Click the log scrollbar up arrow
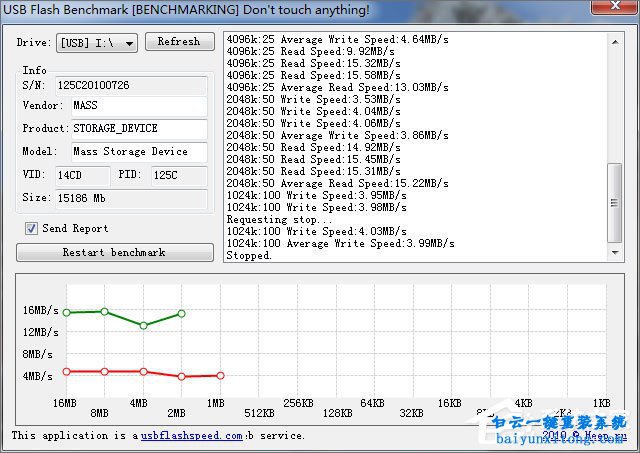640x453 pixels. [613, 40]
